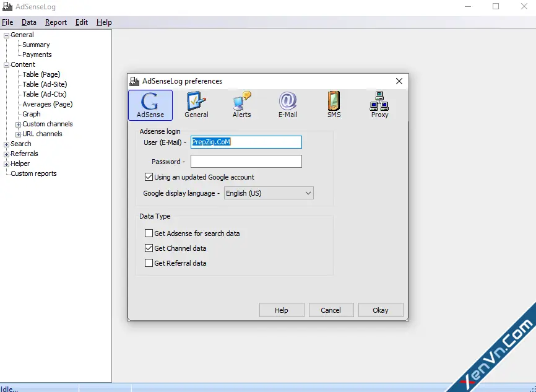The height and width of the screenshot is (392, 536).
Task: Select the Custom channels tree label
Action: coord(48,124)
